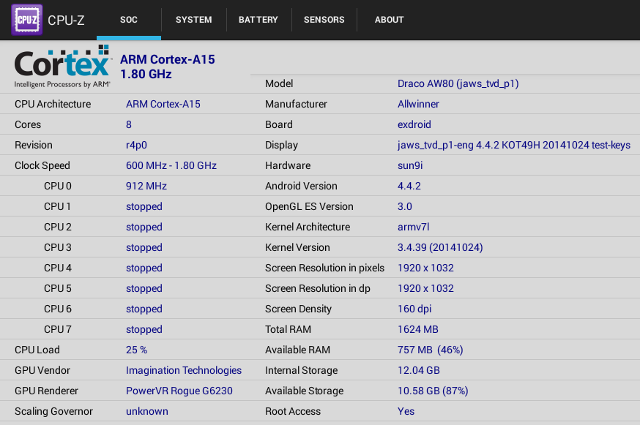Image resolution: width=640 pixels, height=425 pixels.
Task: Select the ARM Cortex-A15 1.80 GHz heading
Action: pyautogui.click(x=167, y=67)
